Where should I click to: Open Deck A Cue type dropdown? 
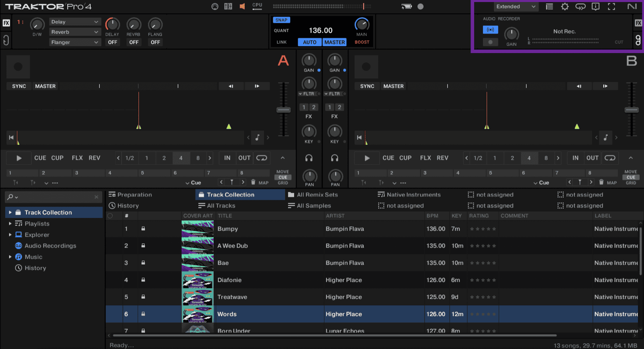tap(193, 183)
